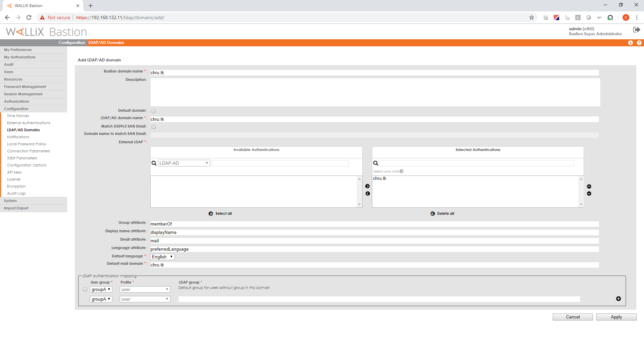Move authentication to selected with right arrow
Viewport: 644px width, 349px height.
click(x=367, y=186)
